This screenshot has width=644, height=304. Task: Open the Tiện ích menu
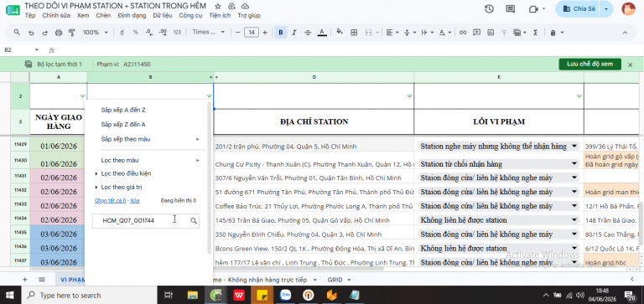(220, 16)
